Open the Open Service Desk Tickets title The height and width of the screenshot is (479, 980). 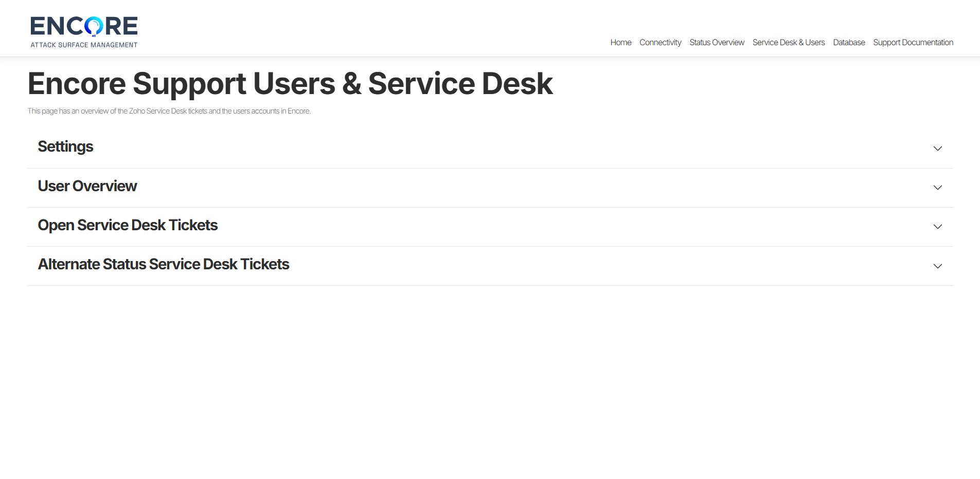tap(128, 225)
